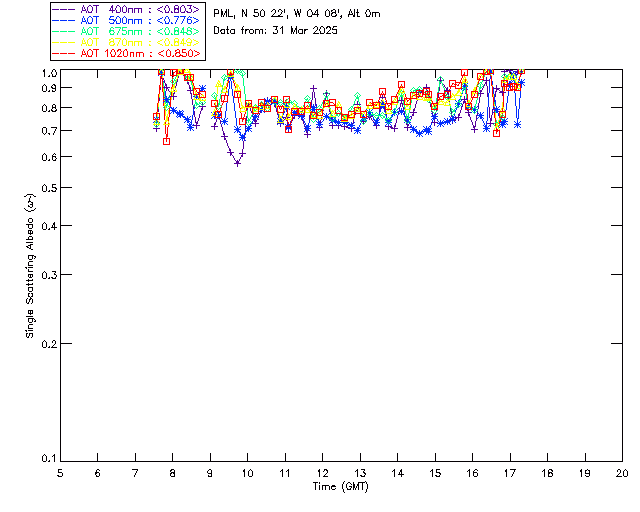Click the Time (GMT) axis label
This screenshot has width=640, height=512.
tap(341, 486)
